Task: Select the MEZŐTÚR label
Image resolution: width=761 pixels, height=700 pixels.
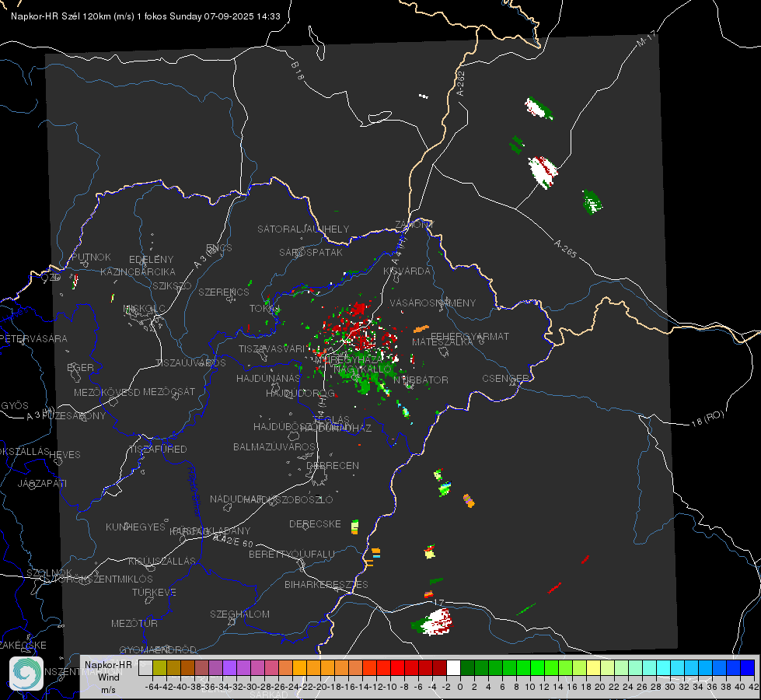Action: 134,623
